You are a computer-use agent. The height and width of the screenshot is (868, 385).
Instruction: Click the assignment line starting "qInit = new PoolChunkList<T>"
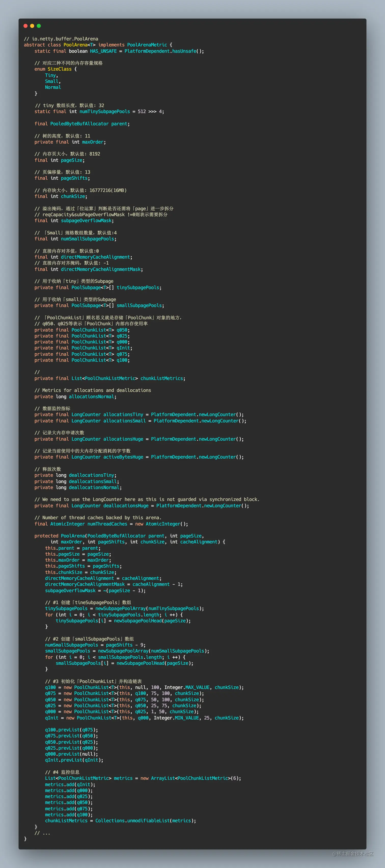[x=144, y=718]
